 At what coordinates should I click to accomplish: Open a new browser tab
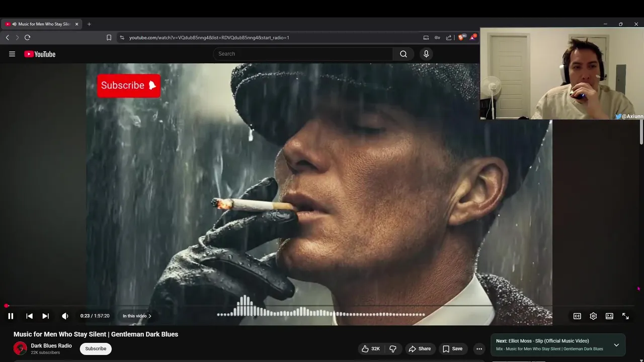(89, 24)
